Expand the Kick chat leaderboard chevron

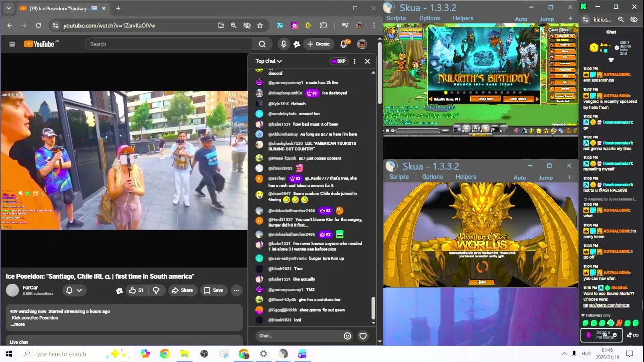(611, 60)
